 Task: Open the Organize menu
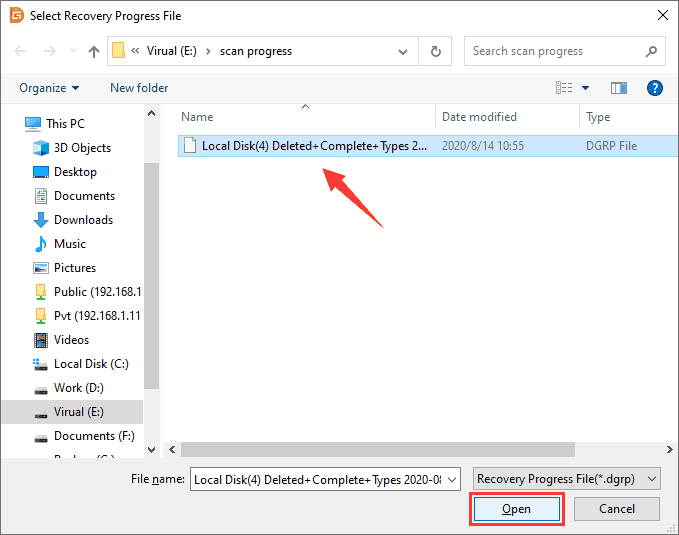(48, 88)
